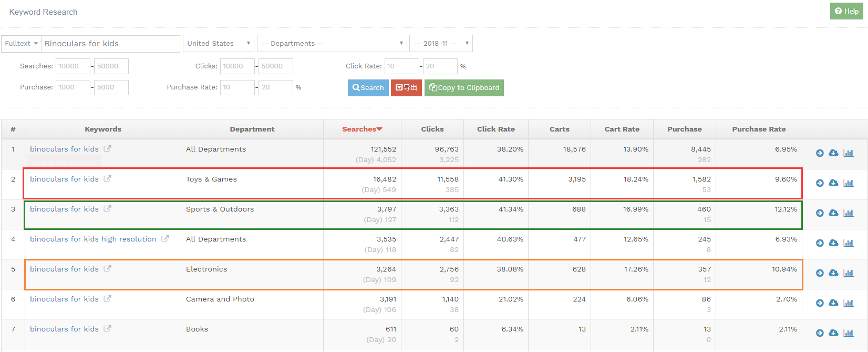The height and width of the screenshot is (352, 868).
Task: Expand the Fulltext search type dropdown
Action: [21, 44]
